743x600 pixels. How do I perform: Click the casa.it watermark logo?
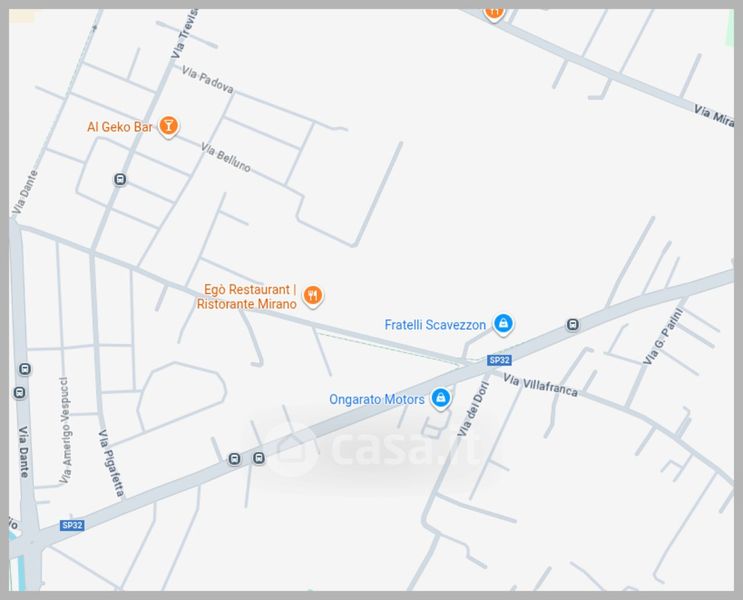(374, 448)
